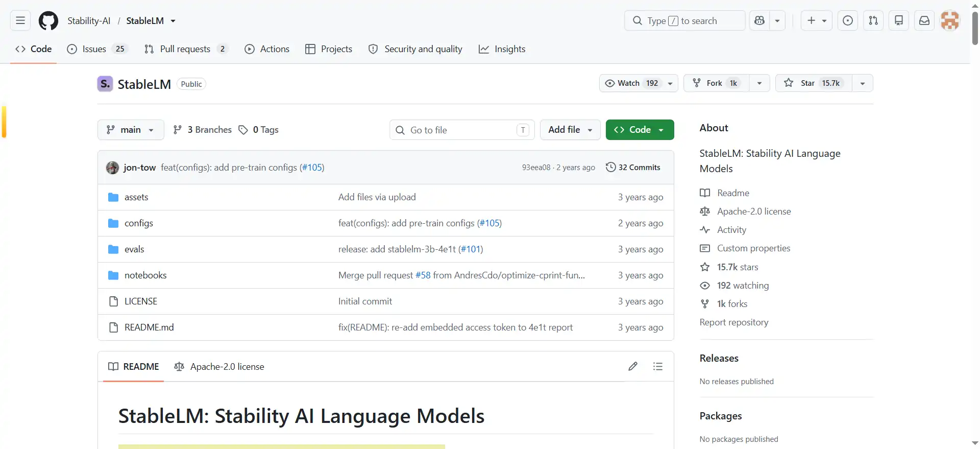Screen dimensions: 980x449
Task: Switch to Apache-2.0 license tab
Action: click(x=219, y=366)
